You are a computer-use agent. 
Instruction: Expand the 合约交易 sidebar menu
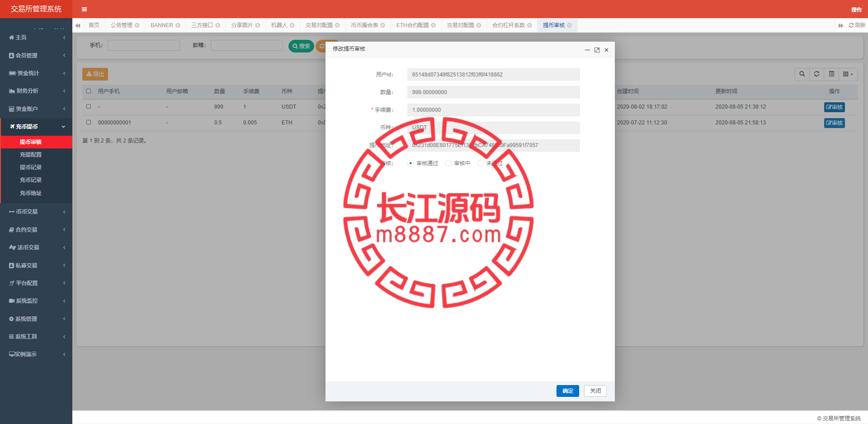pyautogui.click(x=36, y=230)
